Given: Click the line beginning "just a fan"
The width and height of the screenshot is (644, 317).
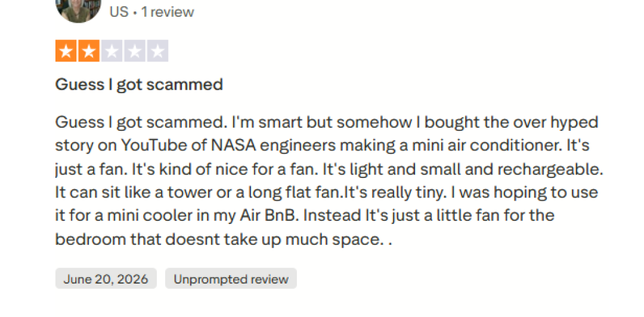Looking at the screenshot, I should [329, 170].
